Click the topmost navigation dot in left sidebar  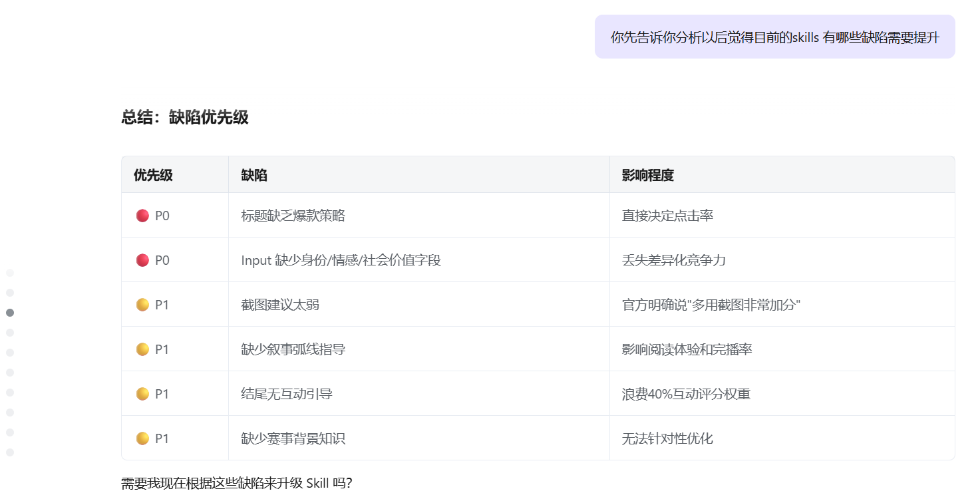coord(10,273)
